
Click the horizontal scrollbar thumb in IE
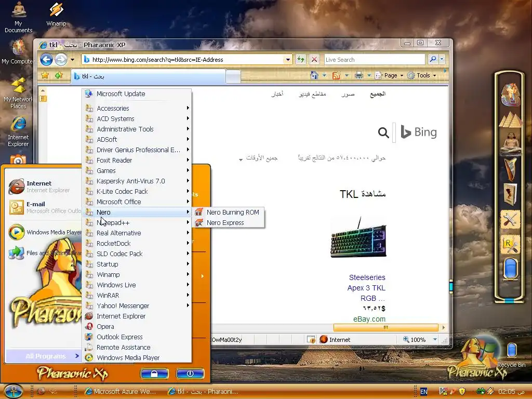click(x=386, y=327)
